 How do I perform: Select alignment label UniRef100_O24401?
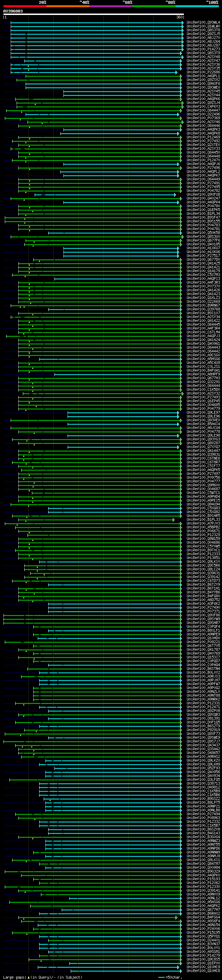click(x=203, y=940)
